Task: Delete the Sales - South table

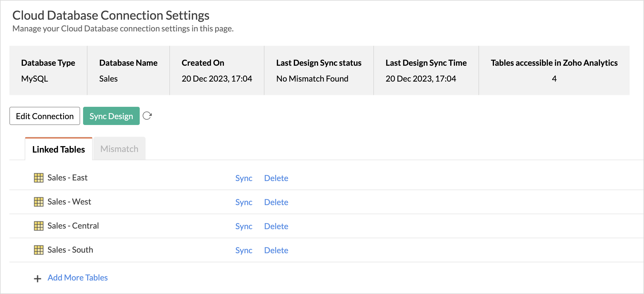Action: (x=276, y=250)
